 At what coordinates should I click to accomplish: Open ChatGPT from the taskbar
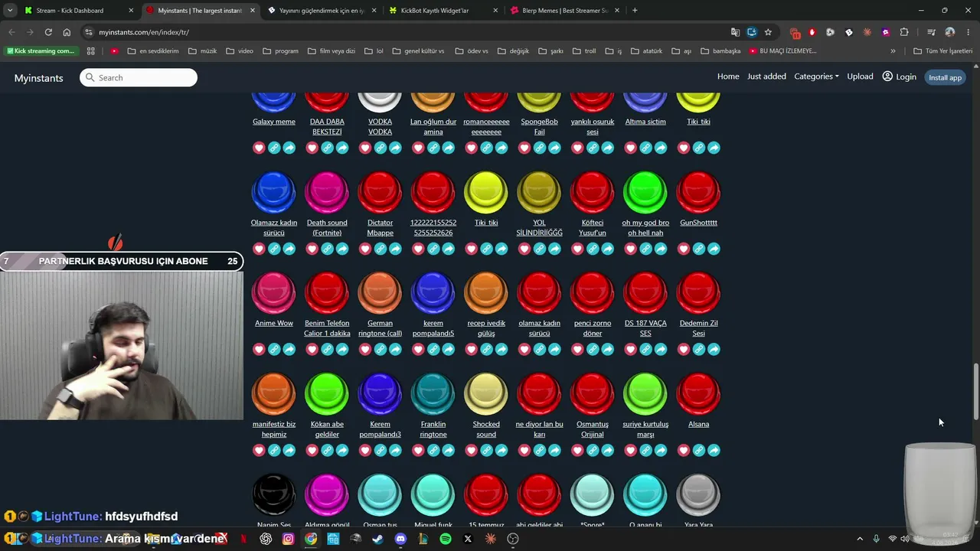click(x=266, y=539)
